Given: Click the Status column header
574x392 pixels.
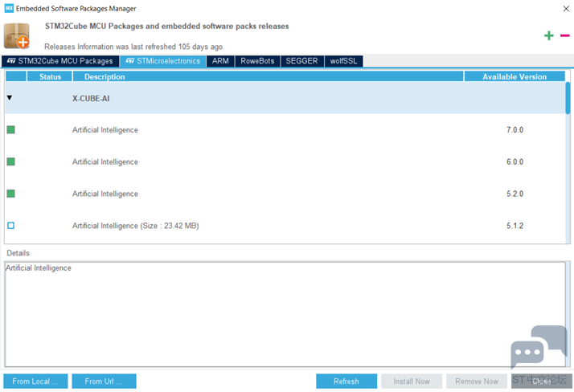Looking at the screenshot, I should tap(50, 76).
